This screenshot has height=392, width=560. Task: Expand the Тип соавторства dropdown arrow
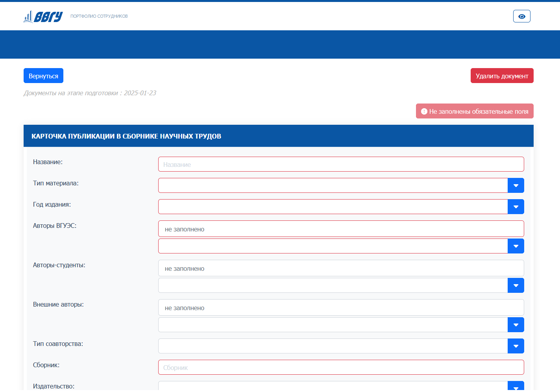[x=516, y=346]
